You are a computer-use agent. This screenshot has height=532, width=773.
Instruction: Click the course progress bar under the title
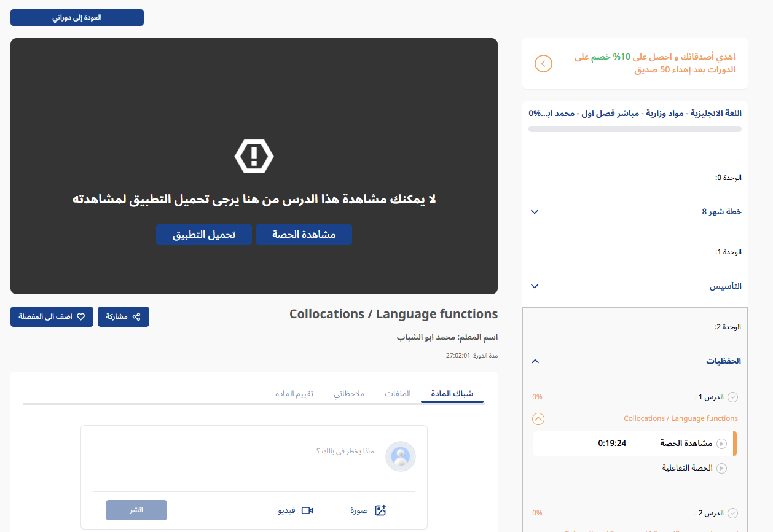(x=634, y=128)
